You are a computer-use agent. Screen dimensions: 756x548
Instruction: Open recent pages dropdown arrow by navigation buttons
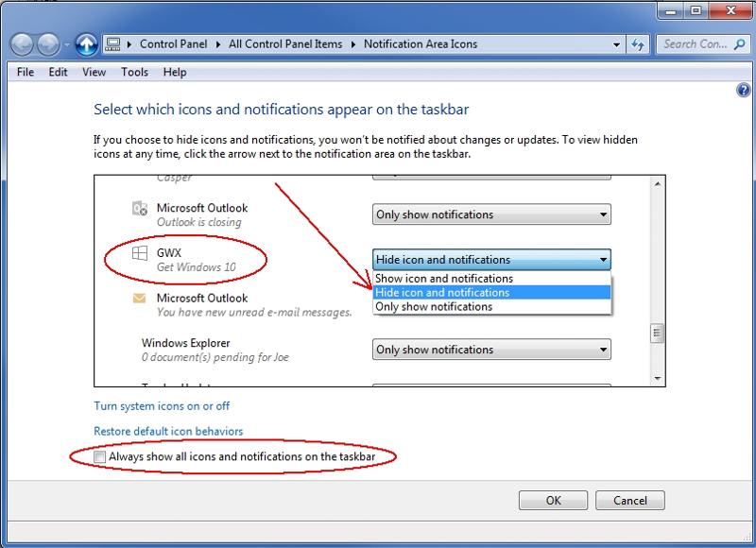coord(67,44)
